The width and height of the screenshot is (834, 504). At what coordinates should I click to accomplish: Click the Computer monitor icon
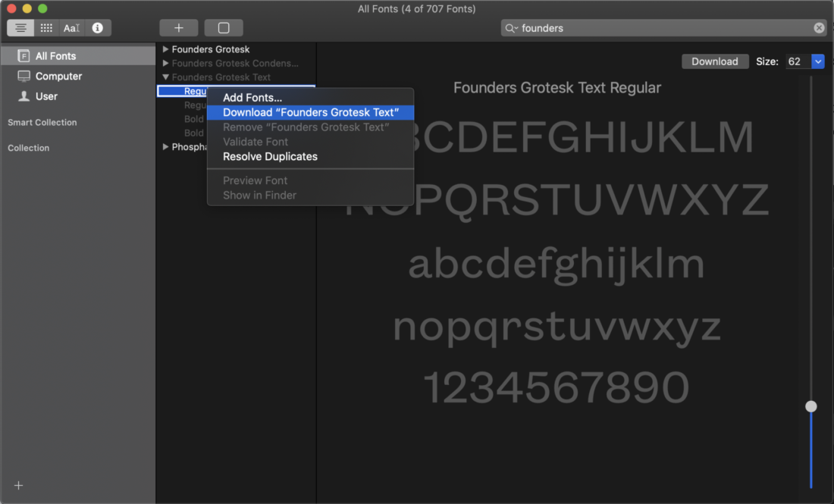coord(24,76)
